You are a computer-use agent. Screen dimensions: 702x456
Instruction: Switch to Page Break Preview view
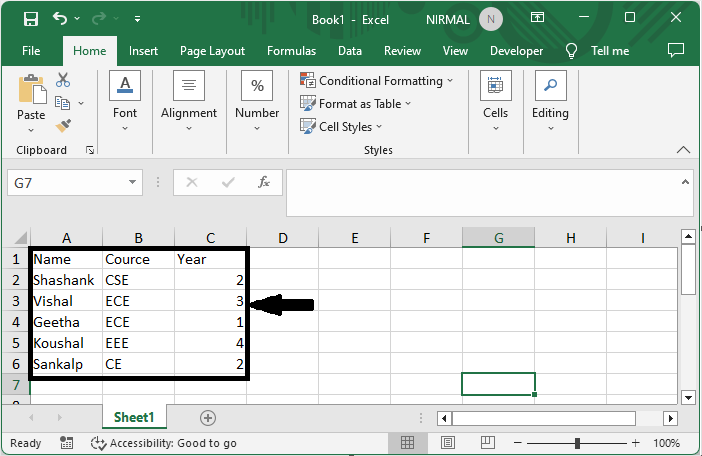[488, 443]
